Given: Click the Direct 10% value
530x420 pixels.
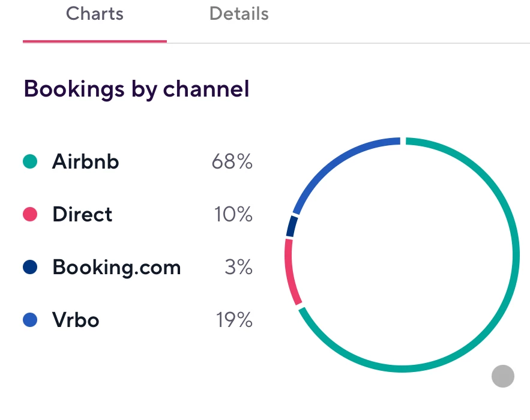Looking at the screenshot, I should 233,214.
